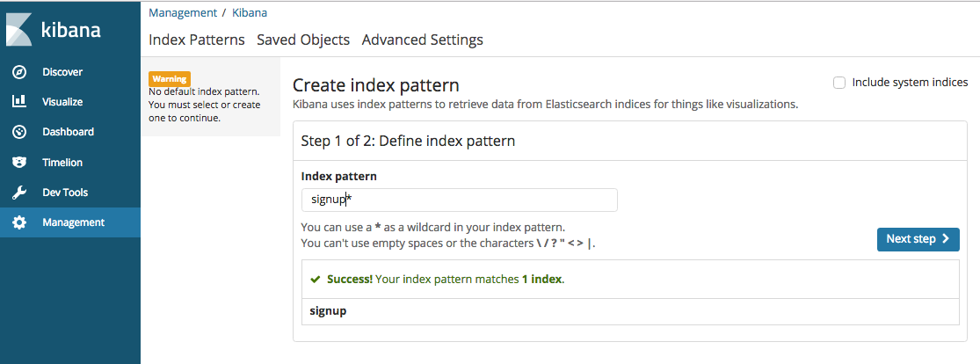Click the orange Warning badge
The image size is (980, 364).
170,79
